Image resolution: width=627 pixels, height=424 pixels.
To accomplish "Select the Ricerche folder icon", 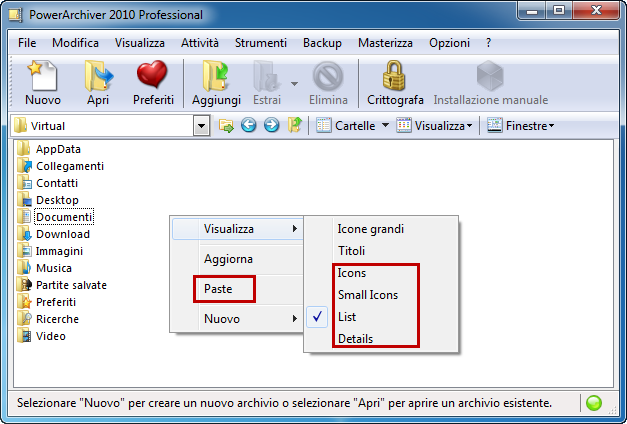I will [24, 319].
